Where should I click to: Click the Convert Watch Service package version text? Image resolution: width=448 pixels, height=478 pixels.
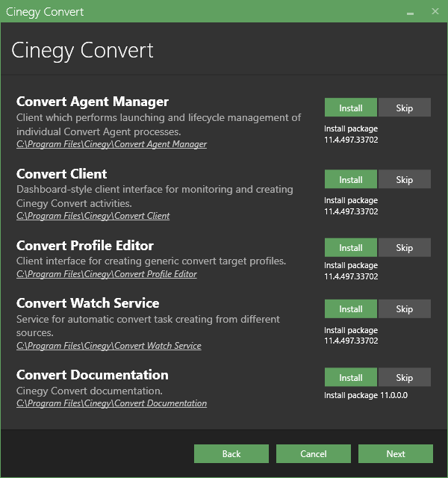point(351,335)
